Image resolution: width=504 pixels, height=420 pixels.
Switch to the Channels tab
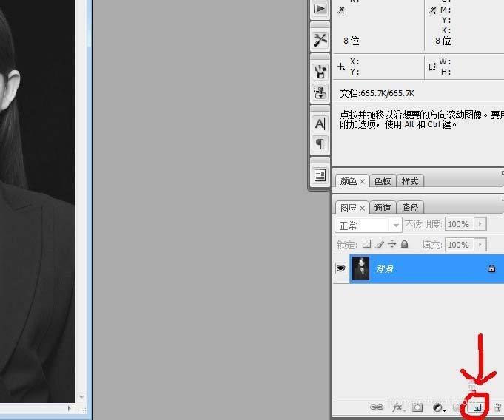[383, 208]
